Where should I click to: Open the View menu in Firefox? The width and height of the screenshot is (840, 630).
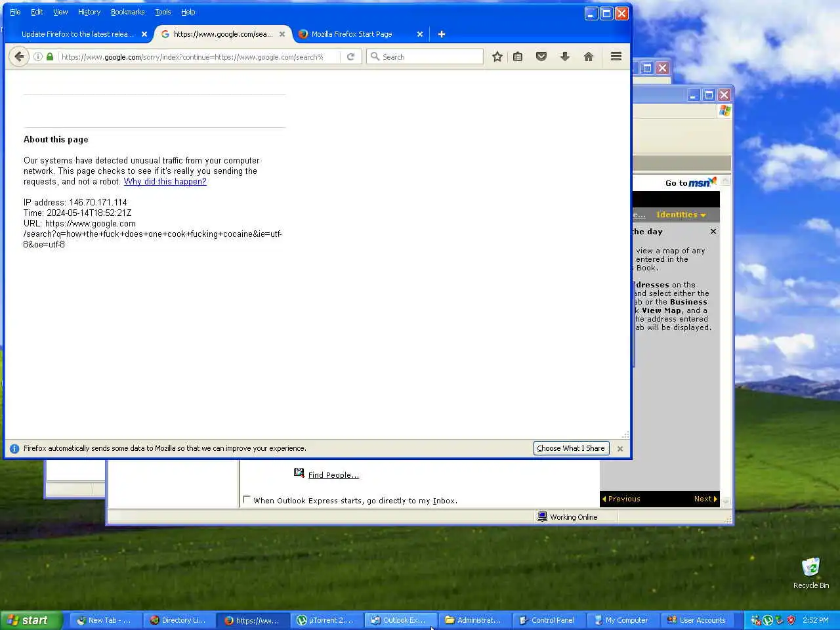pyautogui.click(x=60, y=12)
